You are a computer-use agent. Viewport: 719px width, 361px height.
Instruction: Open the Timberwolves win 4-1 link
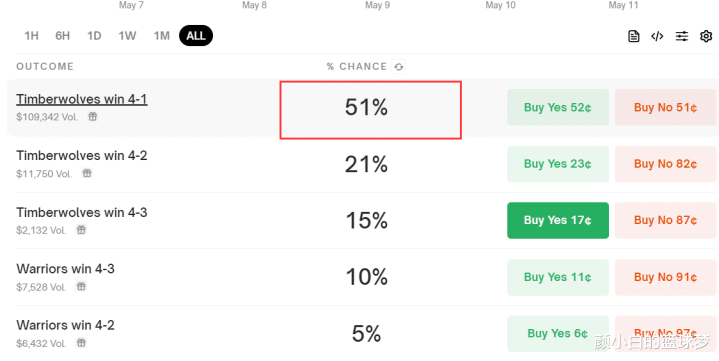coord(82,99)
